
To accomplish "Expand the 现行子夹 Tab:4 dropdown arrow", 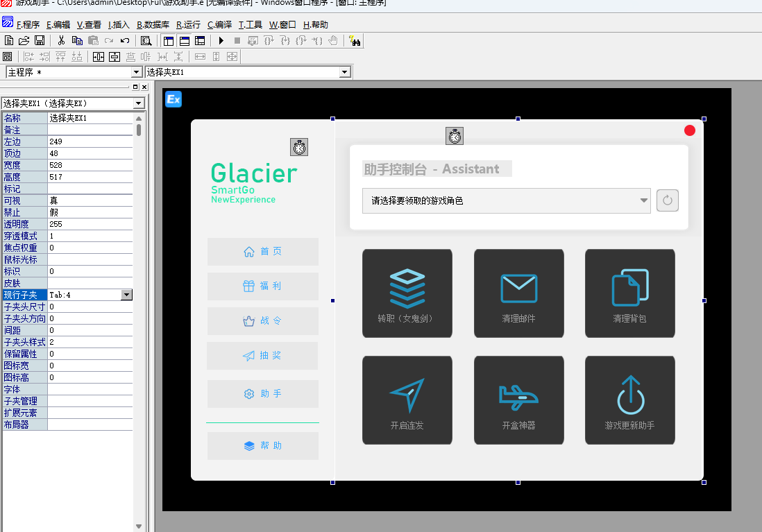I will [x=126, y=295].
